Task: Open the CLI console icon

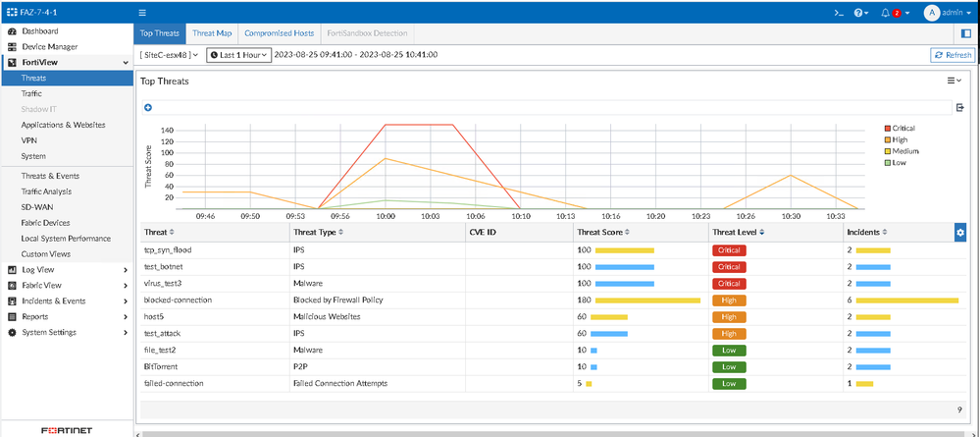Action: 838,13
